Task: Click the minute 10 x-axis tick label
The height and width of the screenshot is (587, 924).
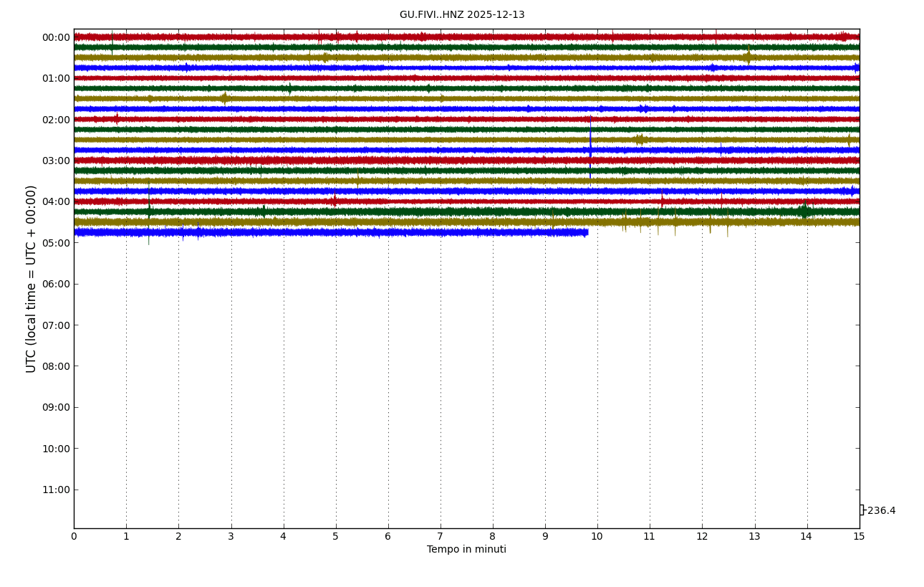Action: [x=597, y=537]
